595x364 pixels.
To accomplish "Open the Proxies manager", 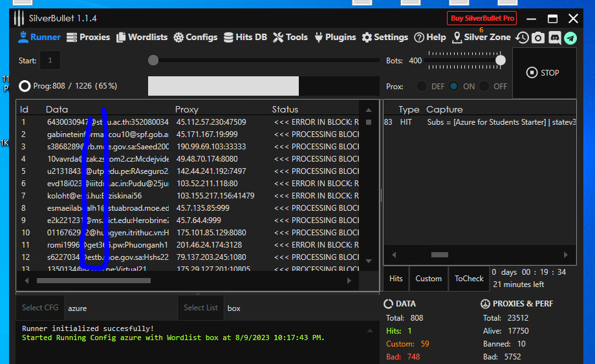I will 88,37.
